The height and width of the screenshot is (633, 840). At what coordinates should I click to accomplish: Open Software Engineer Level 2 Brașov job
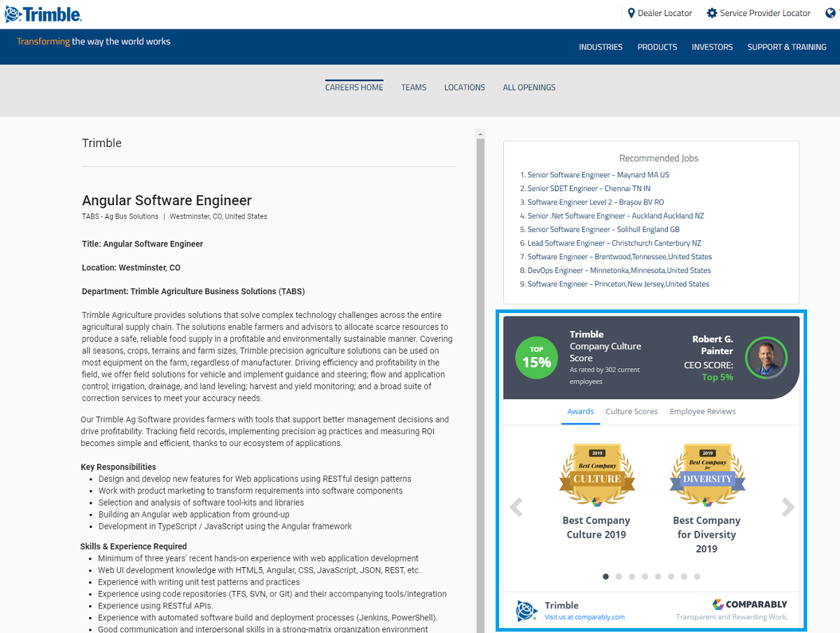(596, 202)
